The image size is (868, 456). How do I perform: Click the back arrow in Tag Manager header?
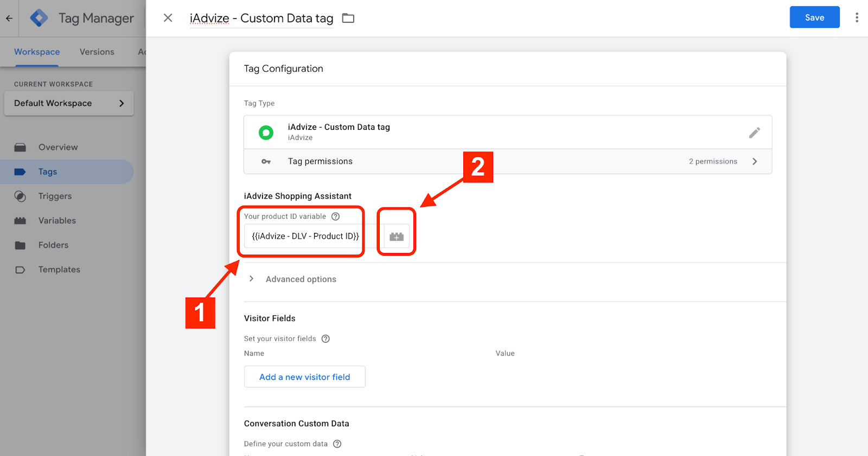(x=9, y=18)
